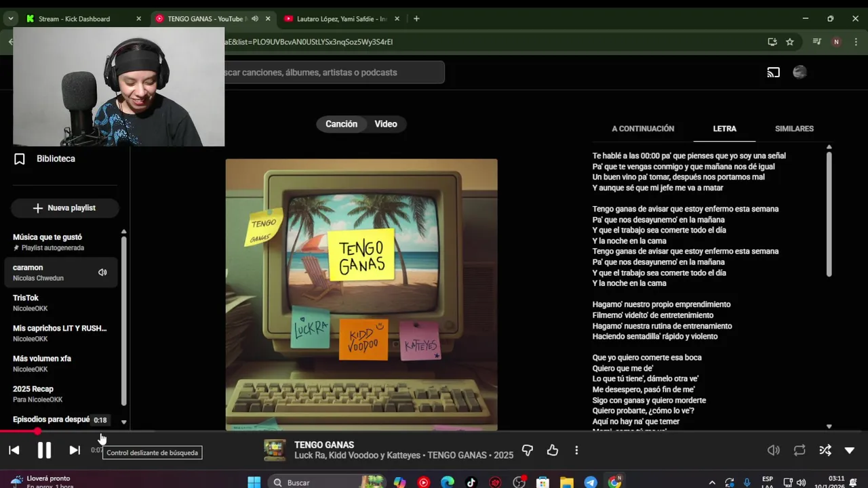The width and height of the screenshot is (868, 488).
Task: Collapse the player page with the arrow
Action: pos(850,450)
